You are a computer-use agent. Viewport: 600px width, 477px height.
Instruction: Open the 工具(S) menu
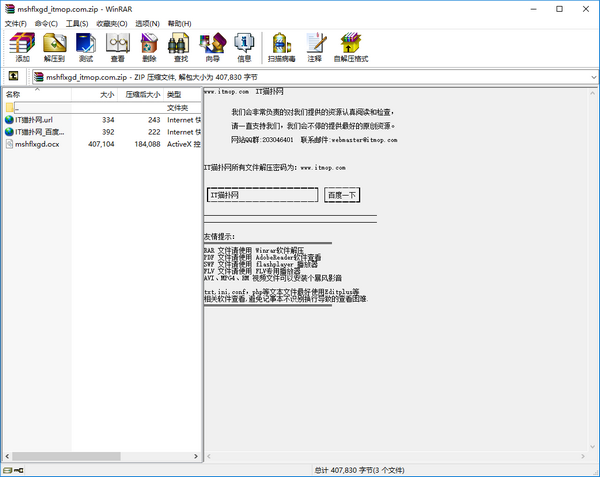77,24
